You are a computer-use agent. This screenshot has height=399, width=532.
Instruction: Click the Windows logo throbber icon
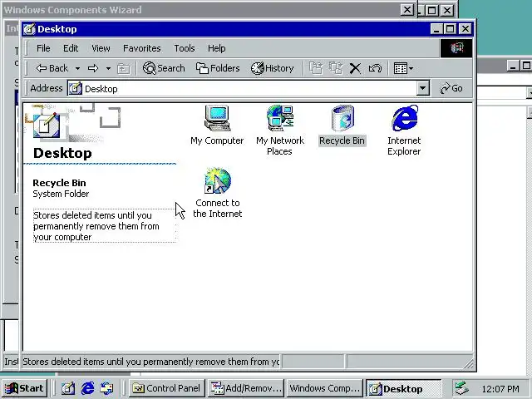tap(456, 48)
